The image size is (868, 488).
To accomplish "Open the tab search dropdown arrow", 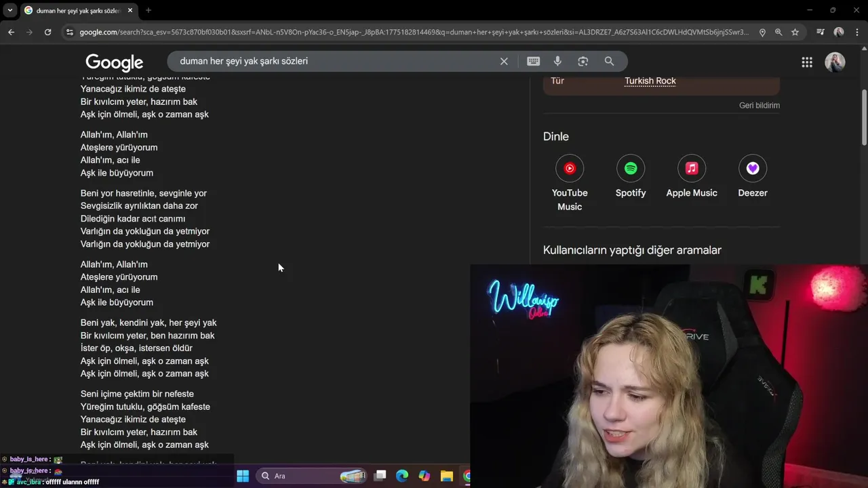I will (x=9, y=10).
